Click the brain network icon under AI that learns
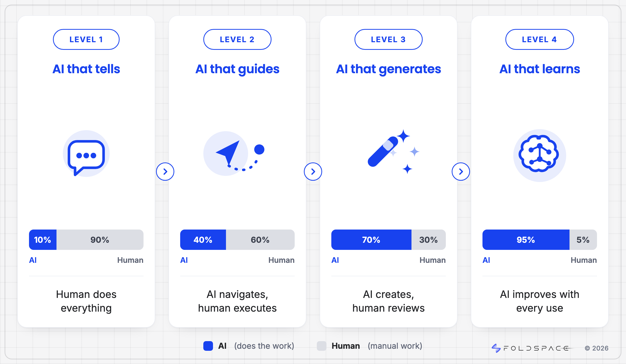 pyautogui.click(x=539, y=155)
